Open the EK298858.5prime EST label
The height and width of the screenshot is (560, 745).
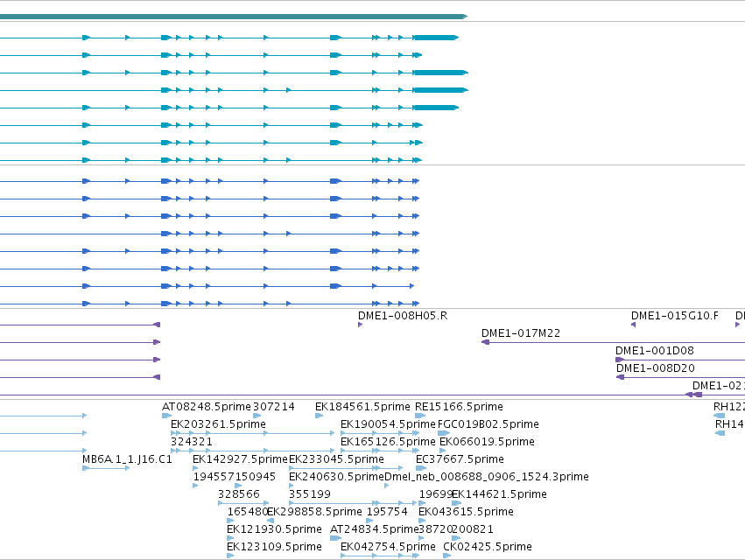[314, 512]
